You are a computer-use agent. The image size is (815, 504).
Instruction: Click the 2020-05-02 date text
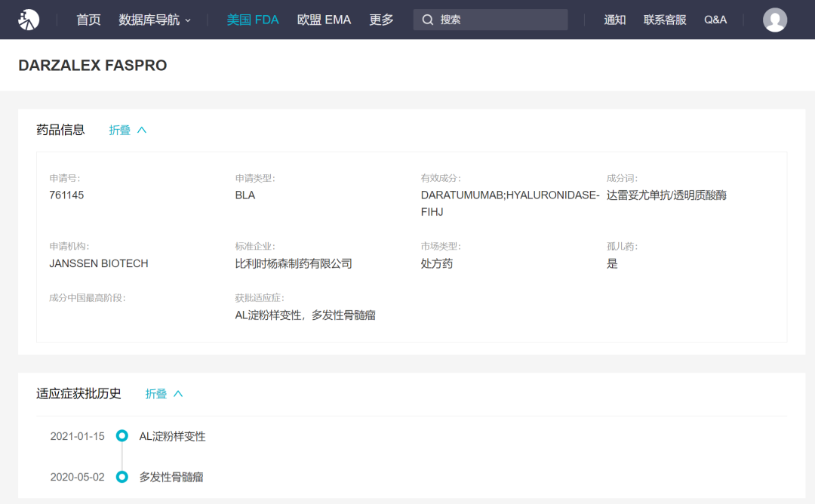78,477
